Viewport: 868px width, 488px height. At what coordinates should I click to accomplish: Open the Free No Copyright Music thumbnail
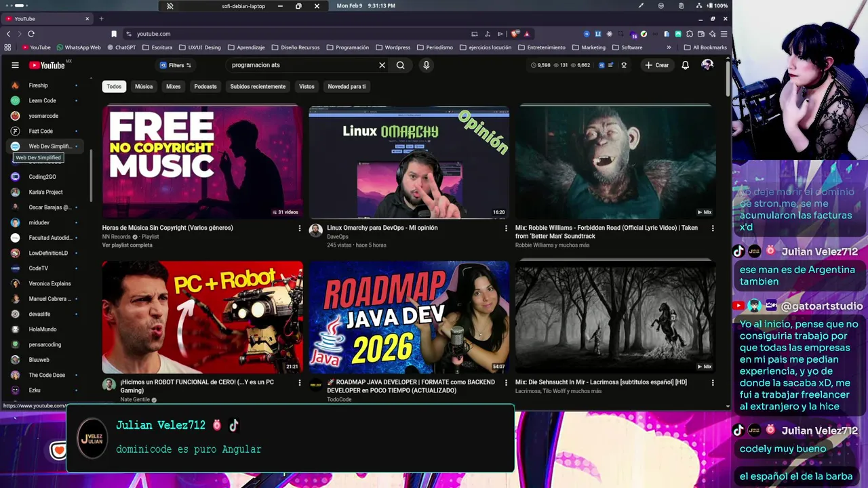click(202, 161)
